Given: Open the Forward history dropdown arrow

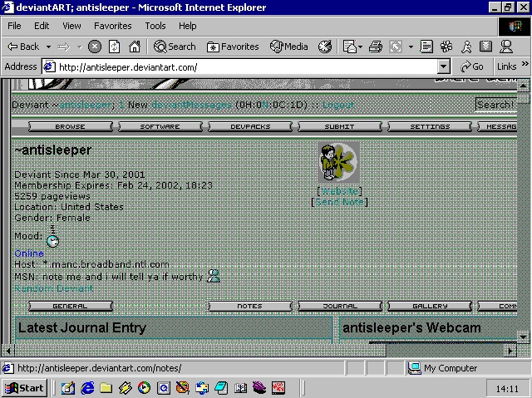Looking at the screenshot, I should (80, 47).
